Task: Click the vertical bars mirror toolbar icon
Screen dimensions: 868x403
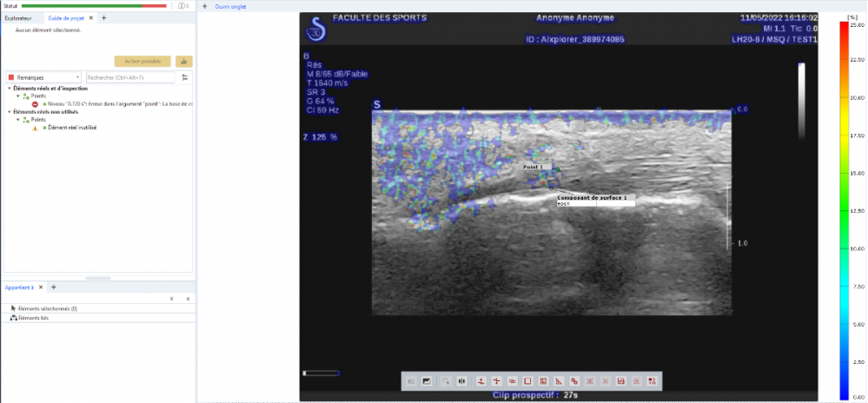Action: 461,381
